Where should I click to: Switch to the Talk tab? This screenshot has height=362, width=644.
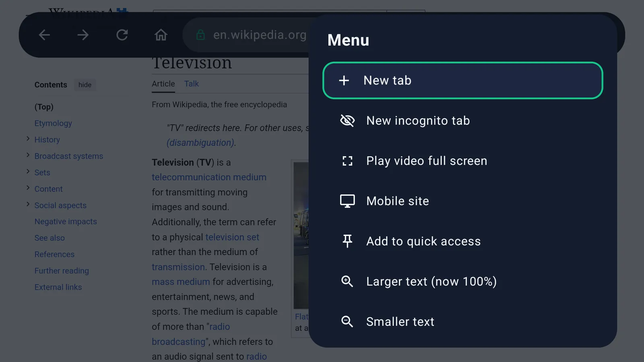tap(192, 84)
